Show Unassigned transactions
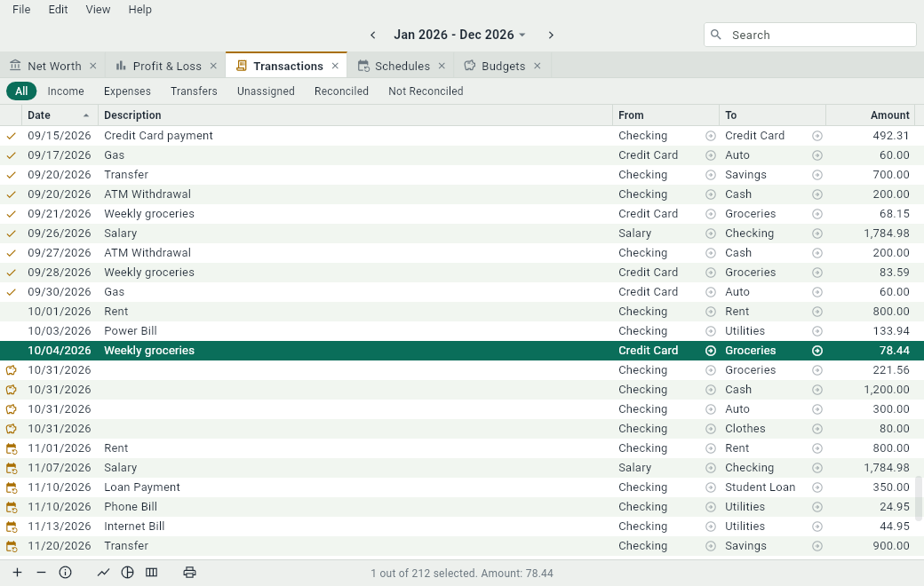The height and width of the screenshot is (586, 924). coord(266,91)
